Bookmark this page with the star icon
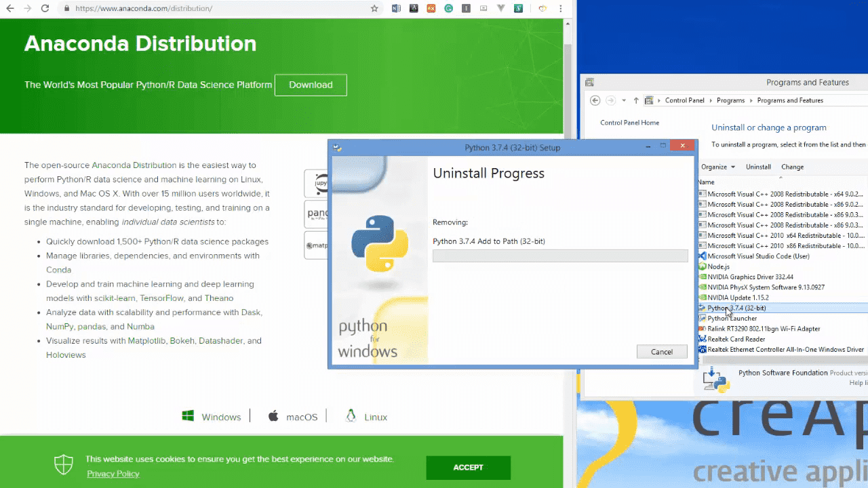This screenshot has height=488, width=868. pos(374,9)
